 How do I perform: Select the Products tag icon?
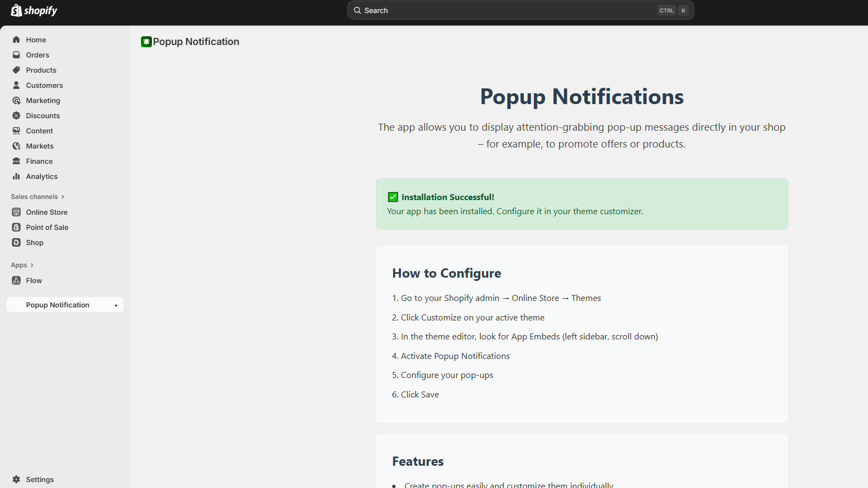[x=17, y=70]
